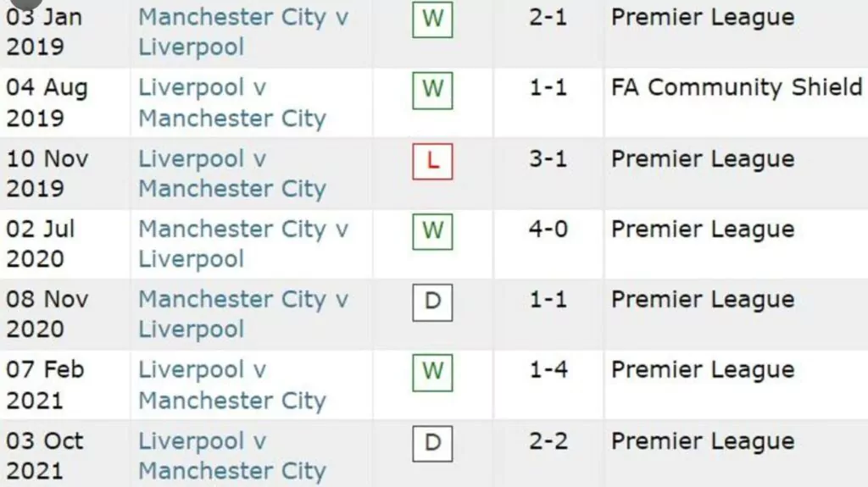Open the 07 Feb 2021 Liverpool v Manchester City link
The image size is (868, 487).
pyautogui.click(x=232, y=385)
